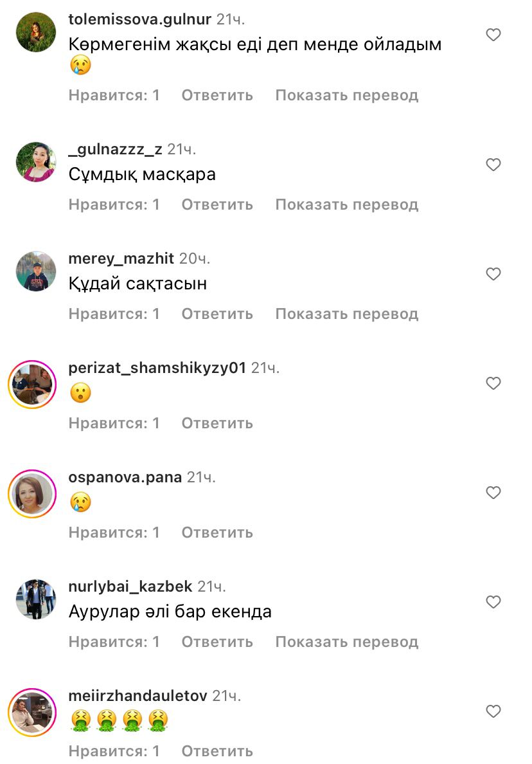532x764 pixels.
Task: Open username perizat_shamshikyzy01 profile link
Action: click(x=157, y=368)
